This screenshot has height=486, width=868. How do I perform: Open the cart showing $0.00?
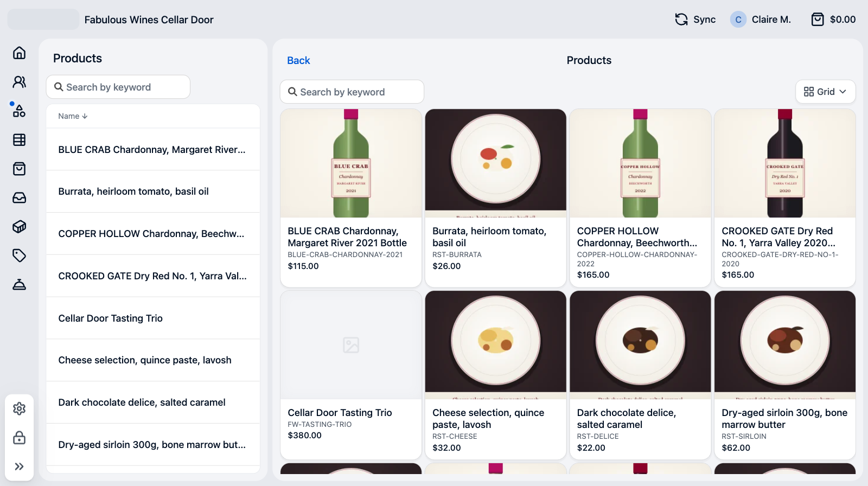833,20
